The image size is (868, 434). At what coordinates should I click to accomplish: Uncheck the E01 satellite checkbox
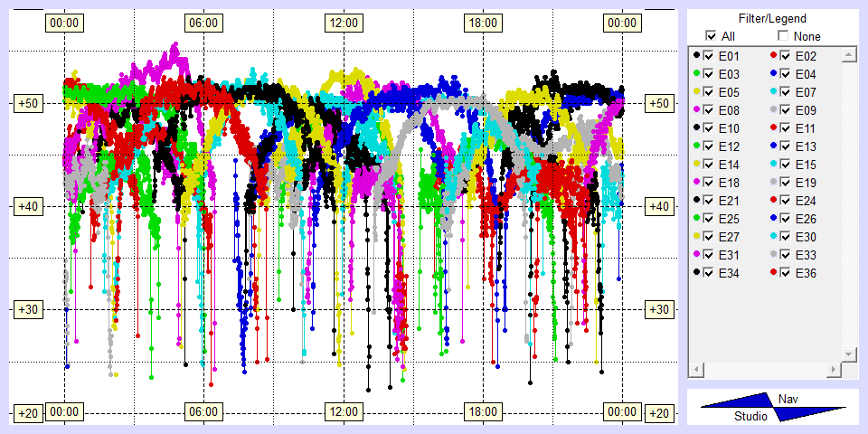pyautogui.click(x=709, y=56)
